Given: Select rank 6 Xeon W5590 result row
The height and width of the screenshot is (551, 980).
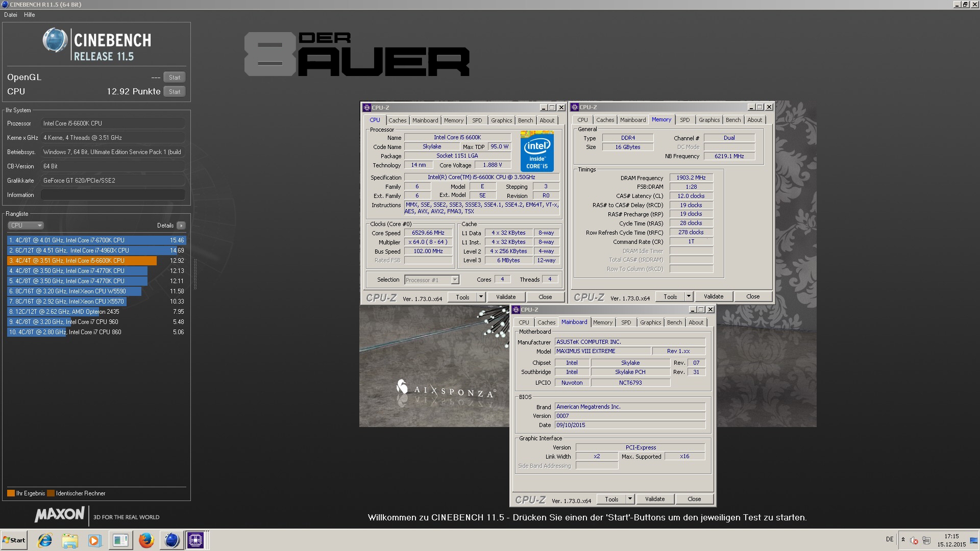Looking at the screenshot, I should 96,291.
